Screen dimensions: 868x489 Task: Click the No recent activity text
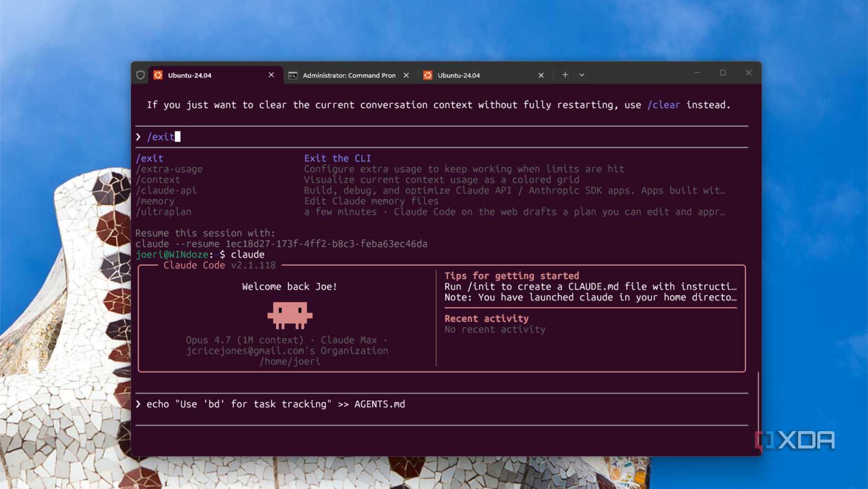(495, 330)
